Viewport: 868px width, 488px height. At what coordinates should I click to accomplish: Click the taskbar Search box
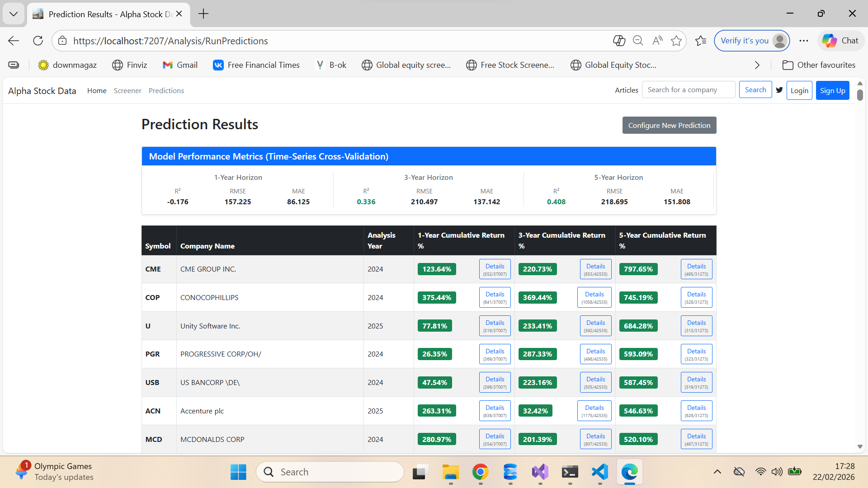(x=330, y=472)
